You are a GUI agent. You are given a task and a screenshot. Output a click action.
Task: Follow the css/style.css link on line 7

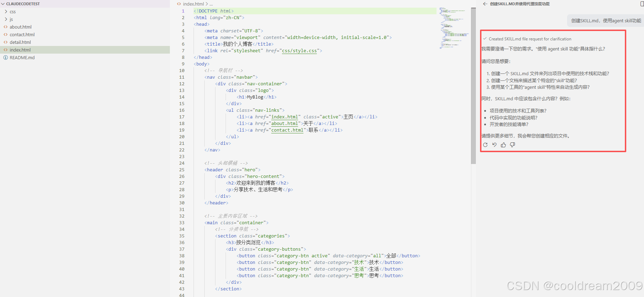coord(299,51)
